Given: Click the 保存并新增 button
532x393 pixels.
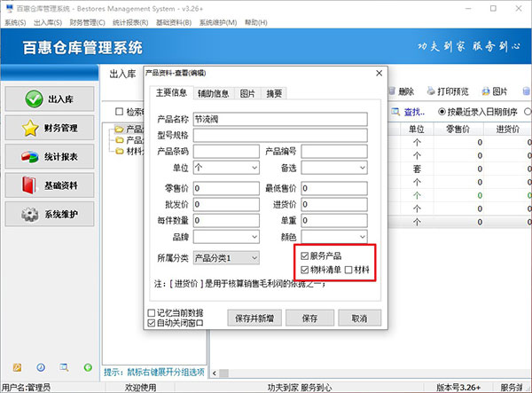Looking at the screenshot, I should point(254,318).
